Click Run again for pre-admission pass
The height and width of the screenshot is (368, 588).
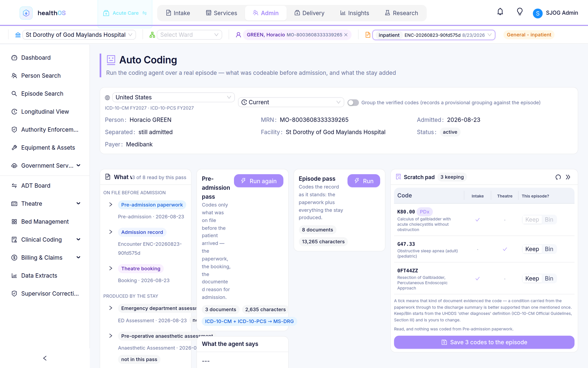258,181
